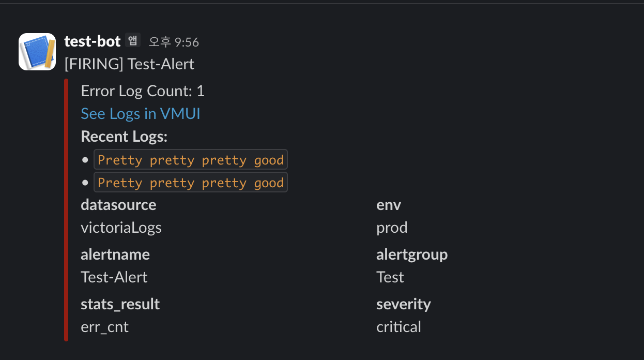Click the Error Log Count text

click(143, 92)
